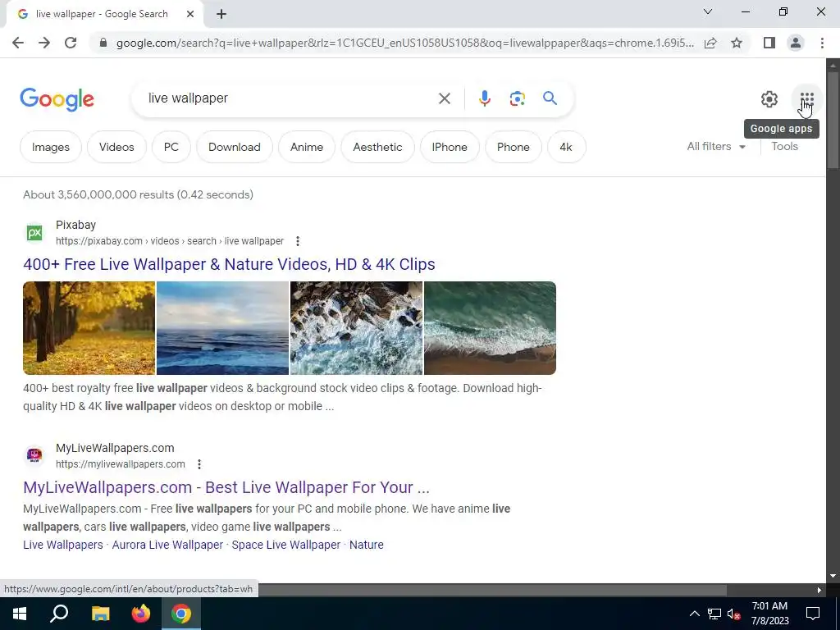Launch Firefox from taskbar

point(141,614)
